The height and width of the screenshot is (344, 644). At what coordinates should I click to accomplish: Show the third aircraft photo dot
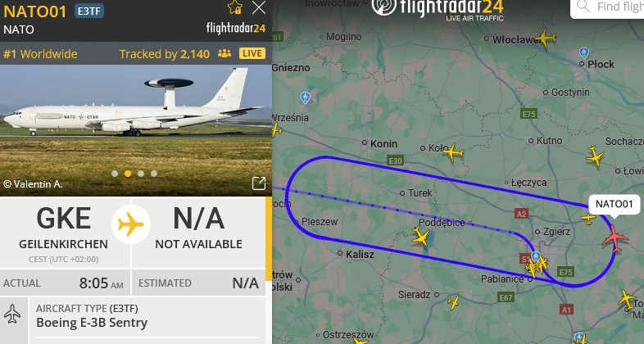[x=141, y=174]
